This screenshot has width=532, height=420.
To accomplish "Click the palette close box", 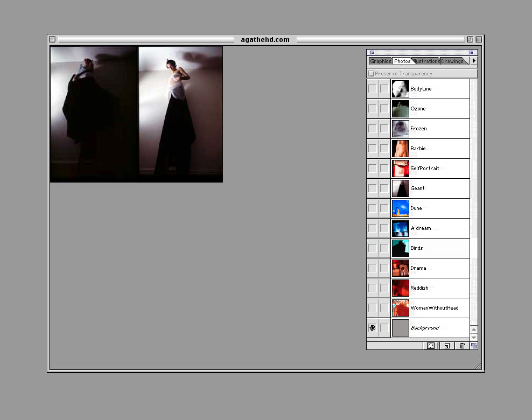I will (372, 53).
